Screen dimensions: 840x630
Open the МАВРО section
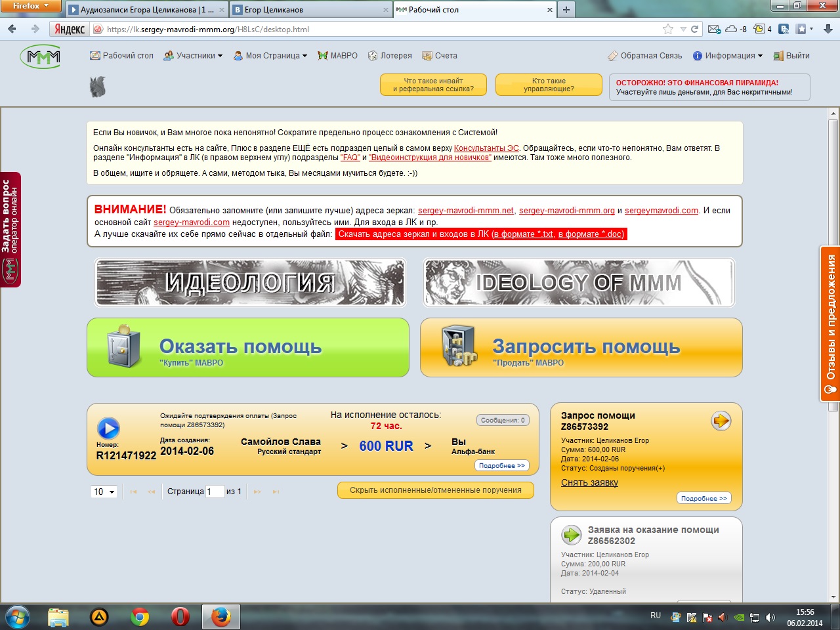(x=338, y=56)
